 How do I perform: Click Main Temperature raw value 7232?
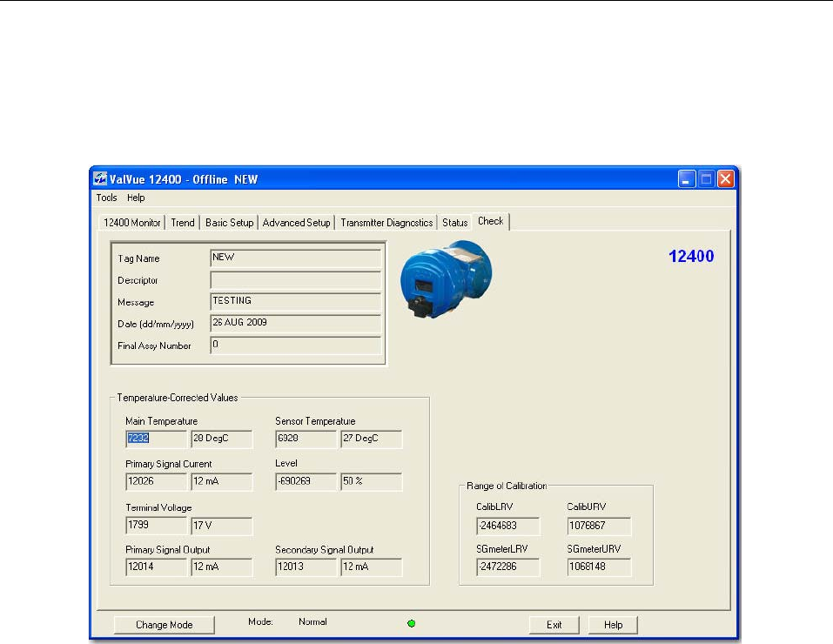156,439
